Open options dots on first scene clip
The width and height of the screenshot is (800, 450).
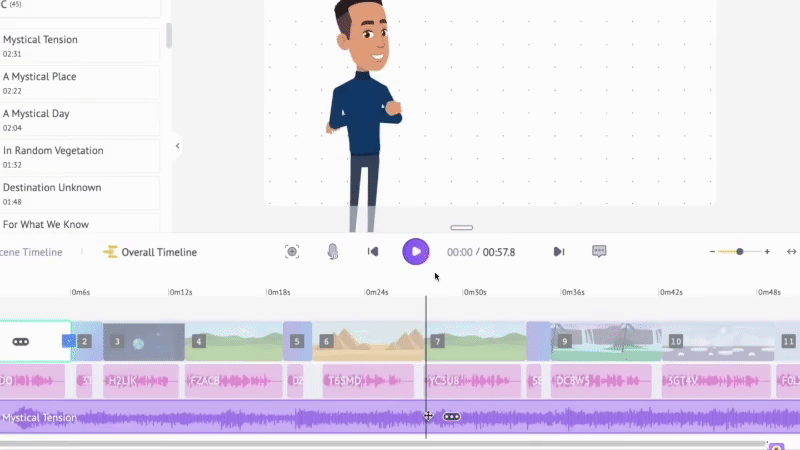[21, 341]
